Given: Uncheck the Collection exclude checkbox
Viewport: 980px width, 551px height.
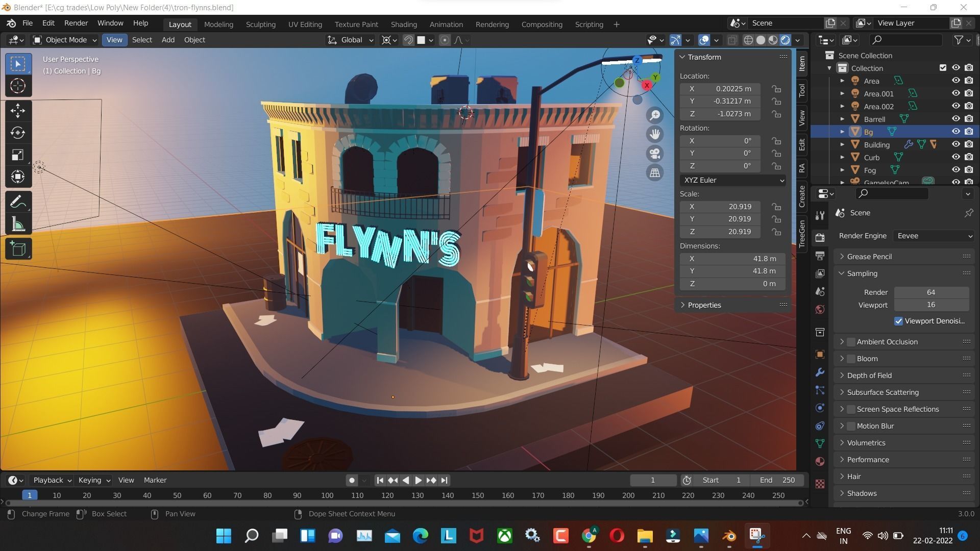Looking at the screenshot, I should [x=943, y=68].
